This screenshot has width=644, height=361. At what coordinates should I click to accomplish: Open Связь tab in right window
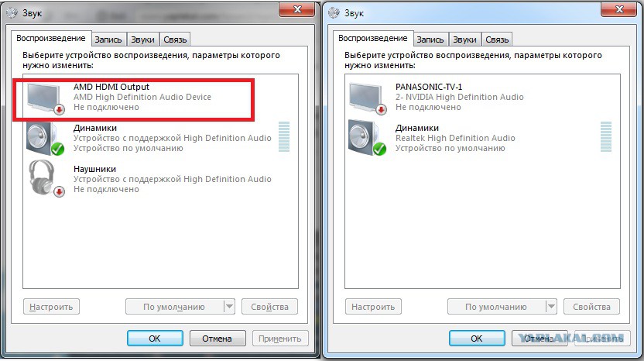(497, 40)
